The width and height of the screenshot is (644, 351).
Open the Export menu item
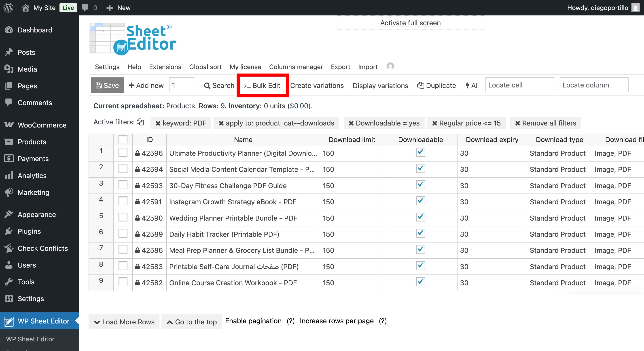340,67
